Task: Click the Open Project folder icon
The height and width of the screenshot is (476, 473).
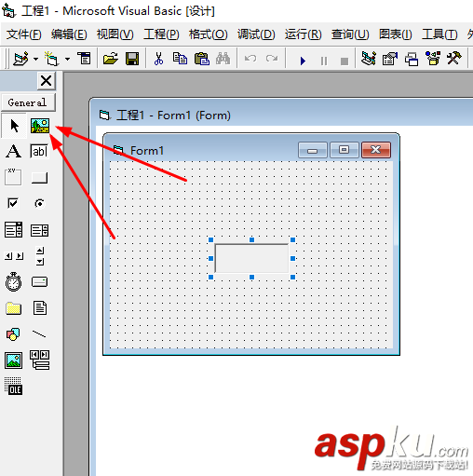Action: (x=110, y=59)
